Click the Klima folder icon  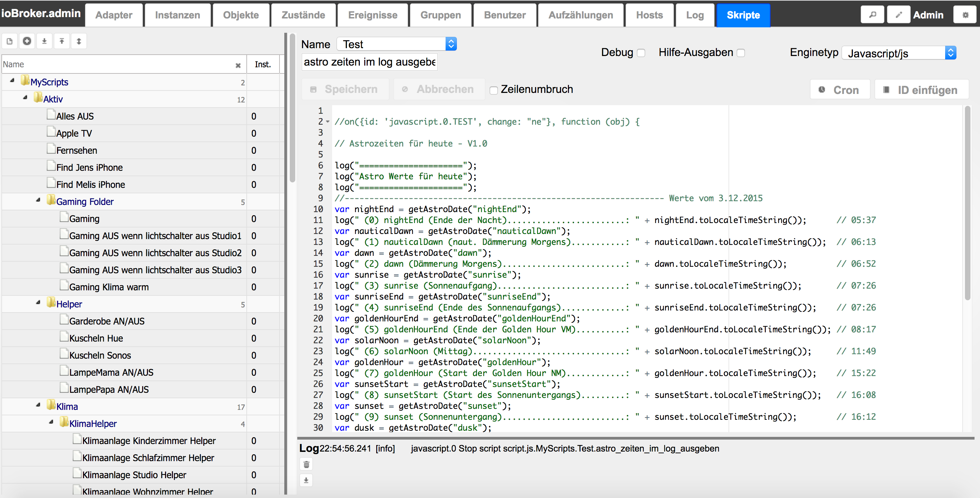pos(51,405)
